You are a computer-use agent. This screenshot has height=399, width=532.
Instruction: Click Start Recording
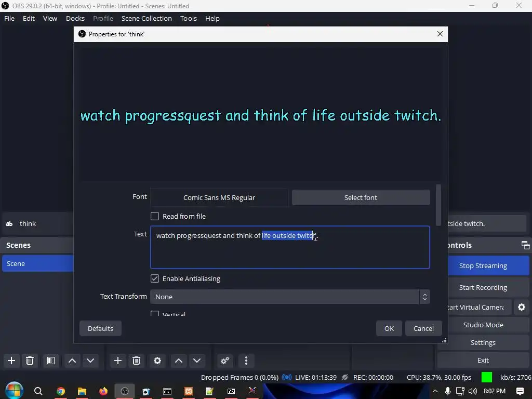pyautogui.click(x=488, y=287)
